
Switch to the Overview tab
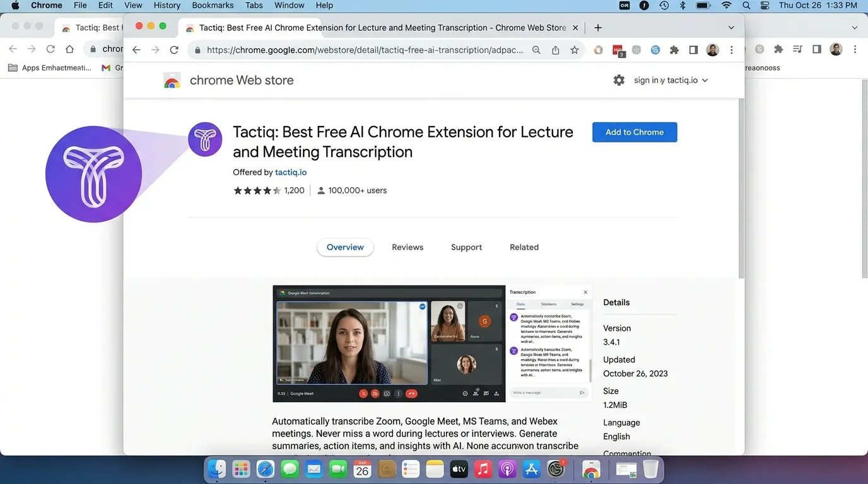click(345, 247)
